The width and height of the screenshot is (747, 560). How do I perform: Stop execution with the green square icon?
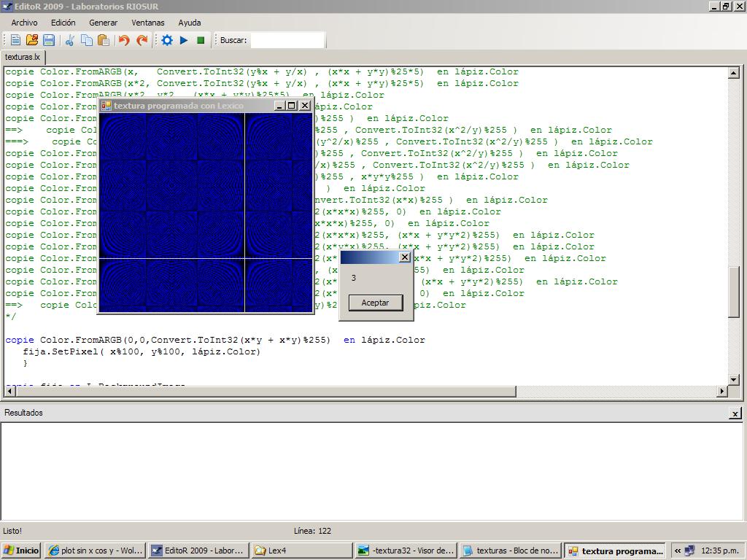[x=201, y=40]
